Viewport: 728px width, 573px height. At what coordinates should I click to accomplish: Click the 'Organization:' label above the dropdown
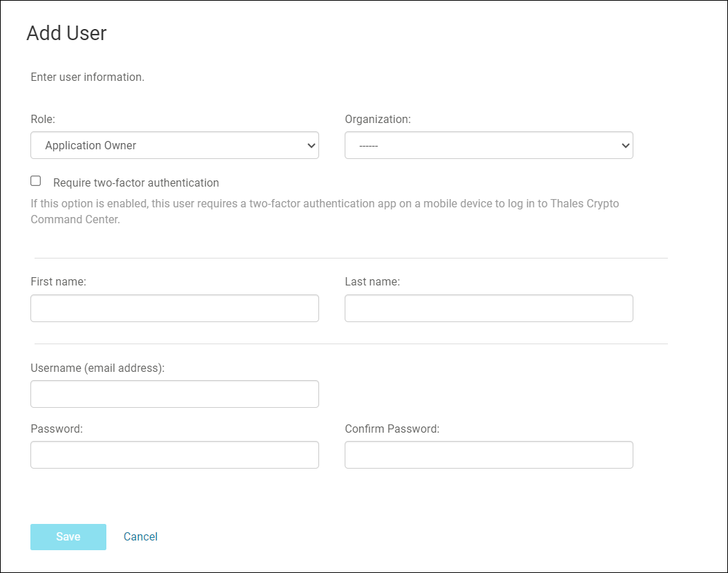(x=377, y=119)
